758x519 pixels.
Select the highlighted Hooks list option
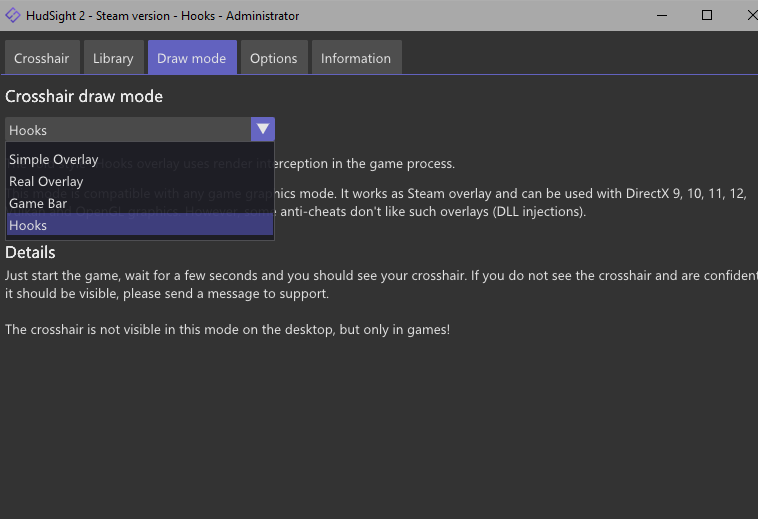coord(140,225)
